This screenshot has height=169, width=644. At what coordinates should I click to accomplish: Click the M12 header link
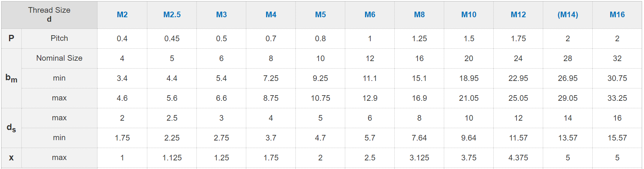(518, 15)
